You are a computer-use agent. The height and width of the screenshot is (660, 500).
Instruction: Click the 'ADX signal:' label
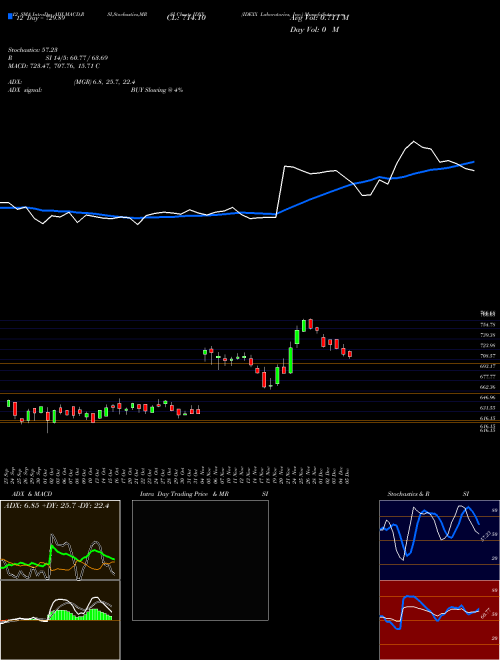(25, 90)
